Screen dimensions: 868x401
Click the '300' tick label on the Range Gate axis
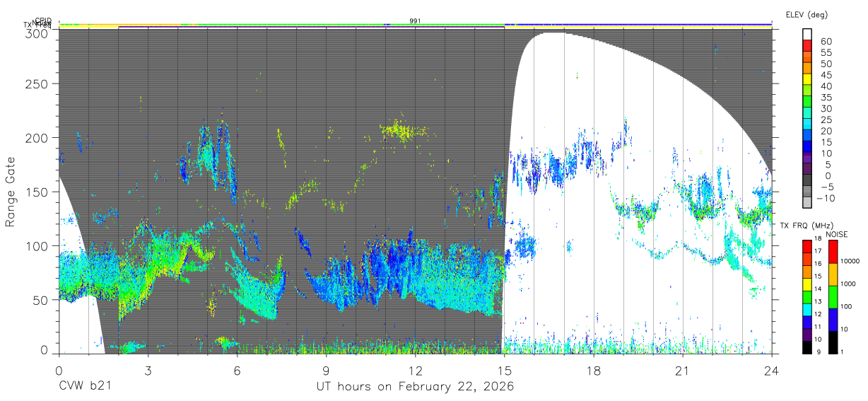pyautogui.click(x=37, y=33)
